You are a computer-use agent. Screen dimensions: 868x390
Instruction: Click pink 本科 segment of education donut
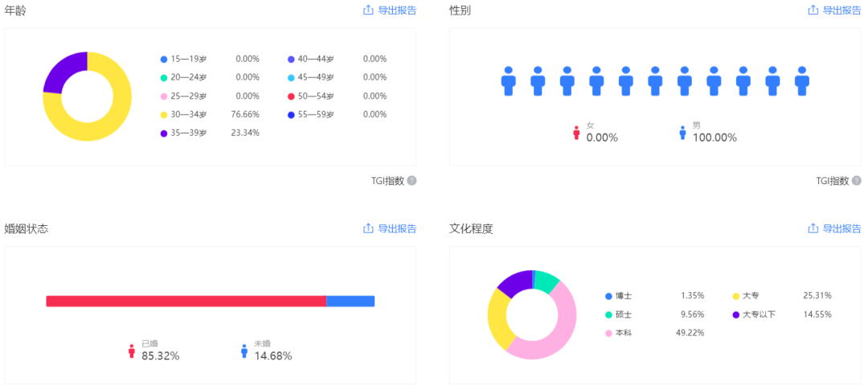(563, 332)
